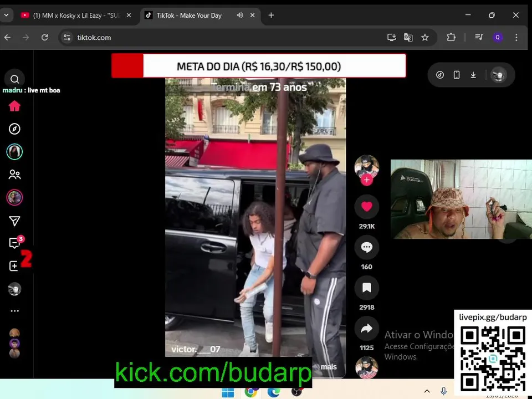The width and height of the screenshot is (532, 399).
Task: Expand caption with the 'mais' link
Action: point(329,367)
